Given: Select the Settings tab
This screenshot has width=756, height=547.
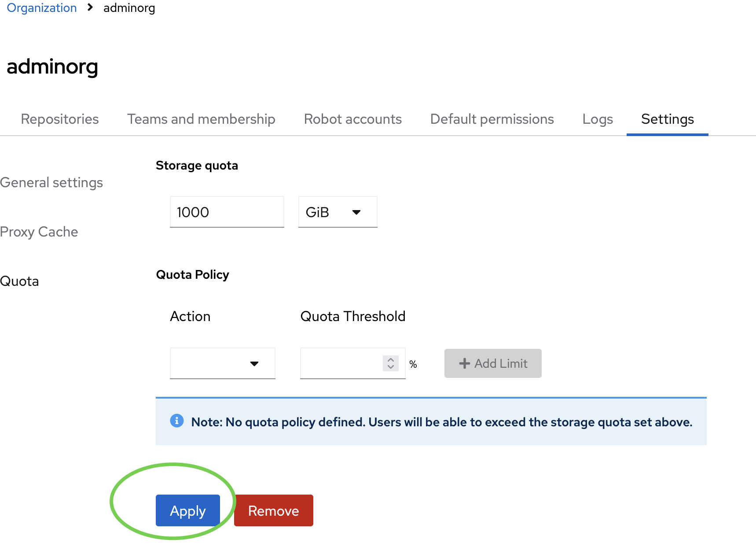Looking at the screenshot, I should (667, 119).
